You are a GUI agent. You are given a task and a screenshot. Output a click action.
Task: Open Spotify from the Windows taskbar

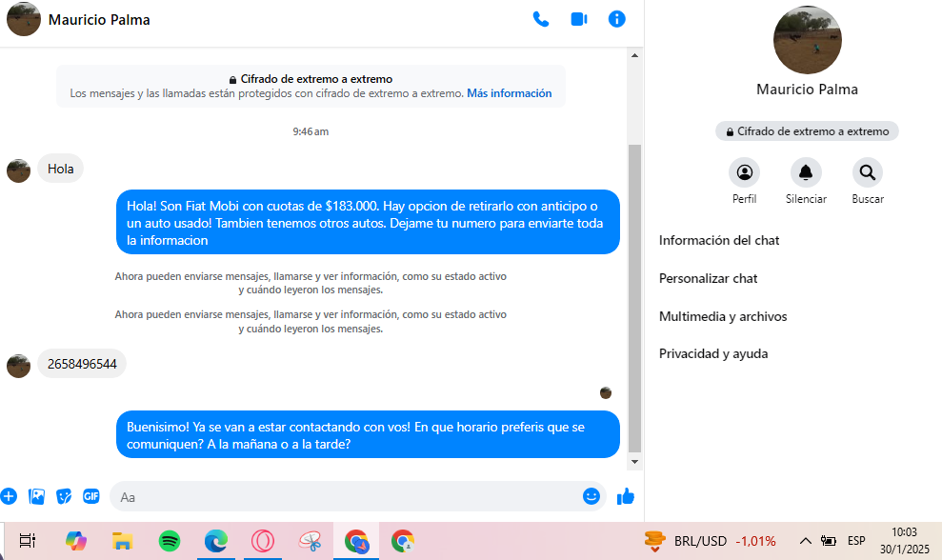click(170, 541)
